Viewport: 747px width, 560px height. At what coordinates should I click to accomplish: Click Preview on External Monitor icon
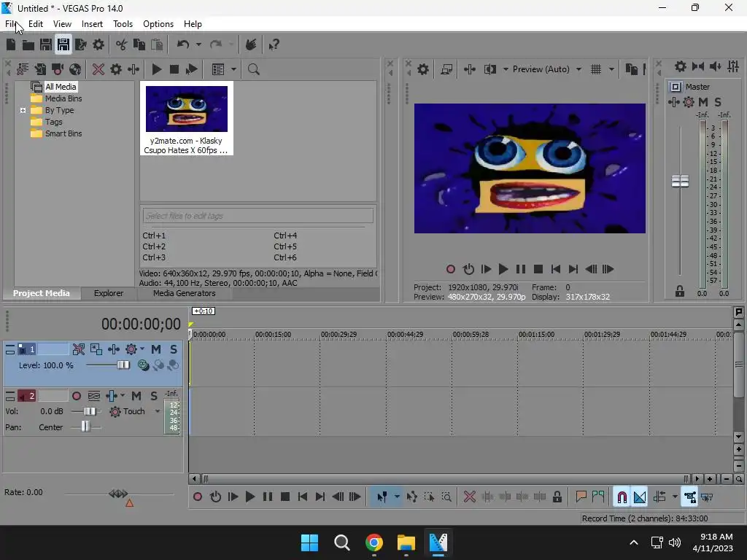coord(446,69)
